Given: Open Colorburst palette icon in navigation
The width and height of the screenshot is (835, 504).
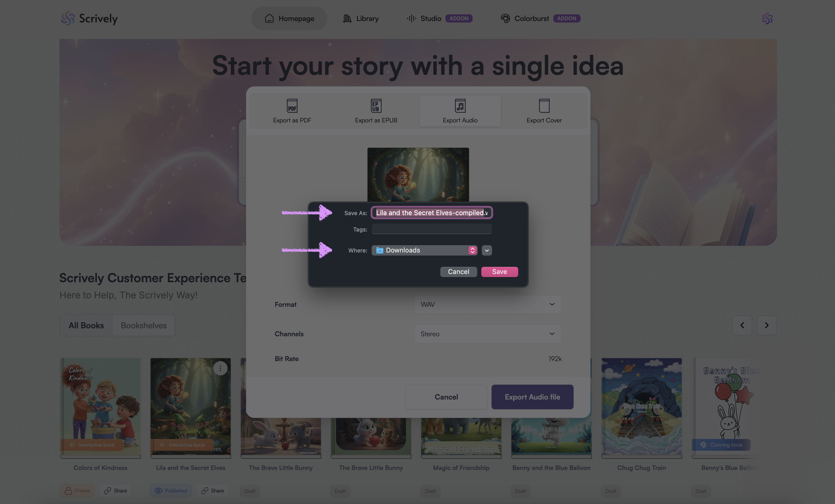Looking at the screenshot, I should [x=505, y=18].
